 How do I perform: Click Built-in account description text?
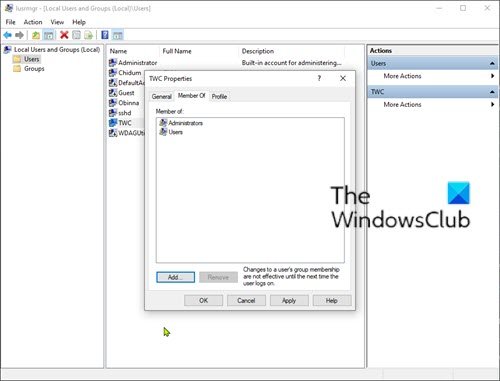[291, 63]
